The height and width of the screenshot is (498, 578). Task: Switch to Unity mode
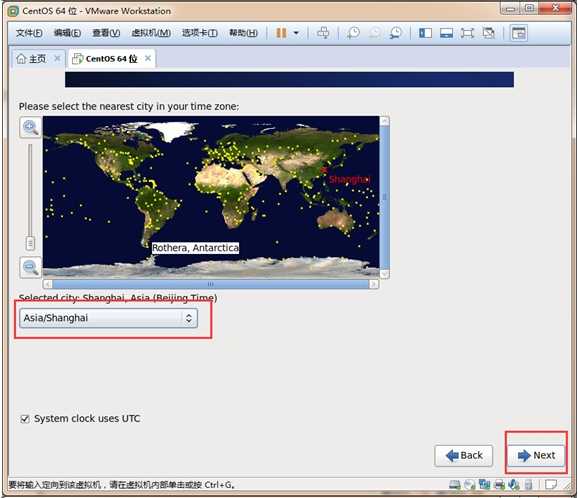click(488, 33)
